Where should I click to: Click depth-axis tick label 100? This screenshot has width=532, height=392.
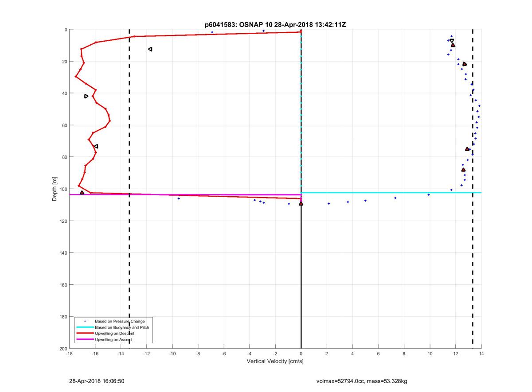[63, 189]
